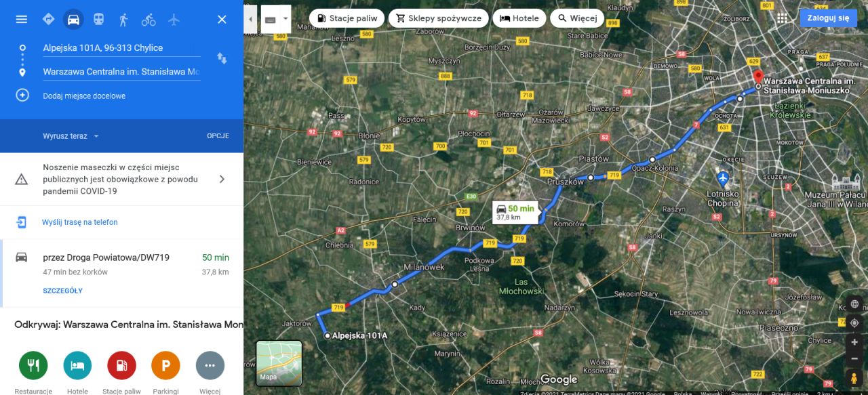Select the public transit mode icon

(x=98, y=19)
